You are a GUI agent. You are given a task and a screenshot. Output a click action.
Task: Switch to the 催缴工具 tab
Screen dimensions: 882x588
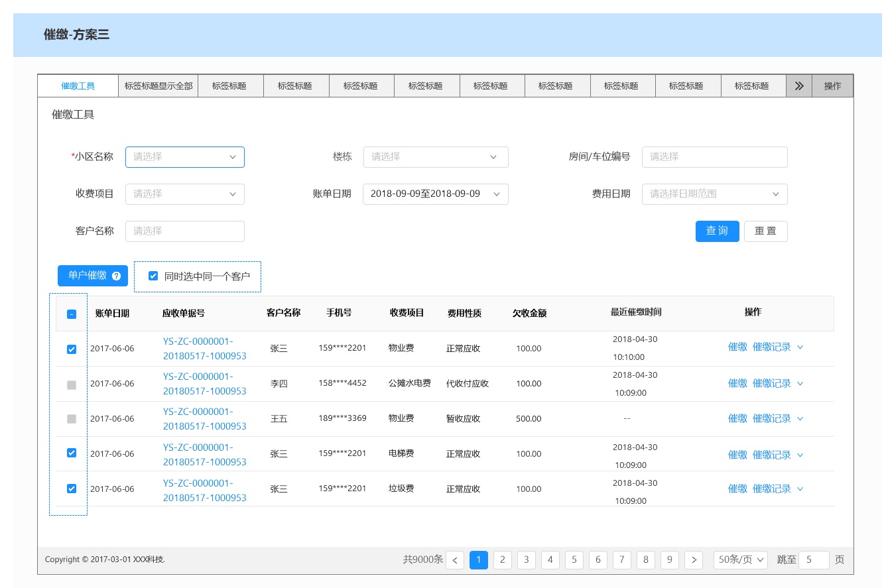click(x=78, y=86)
